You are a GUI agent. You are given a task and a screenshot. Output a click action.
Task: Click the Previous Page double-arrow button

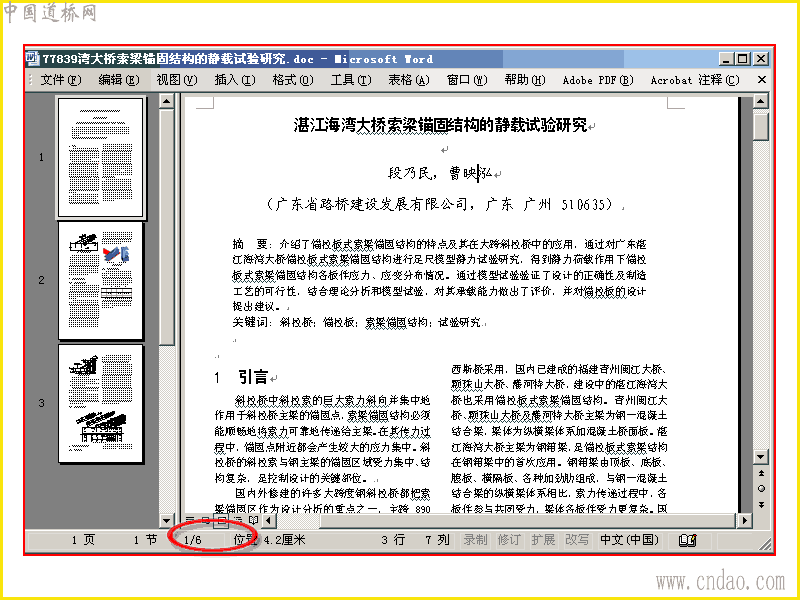pos(761,473)
